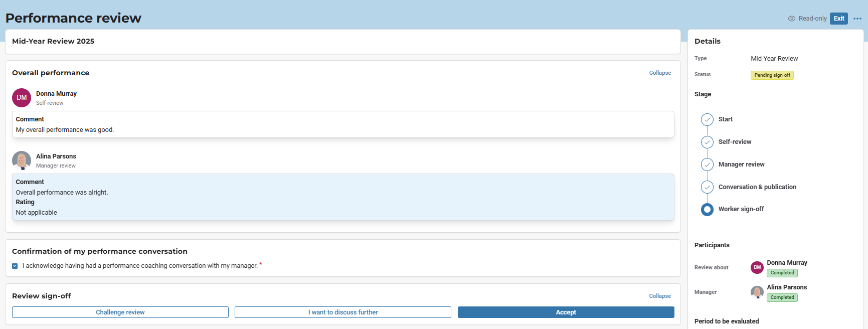The image size is (868, 329).
Task: Click the Worker sign-off current stage marker
Action: (707, 209)
